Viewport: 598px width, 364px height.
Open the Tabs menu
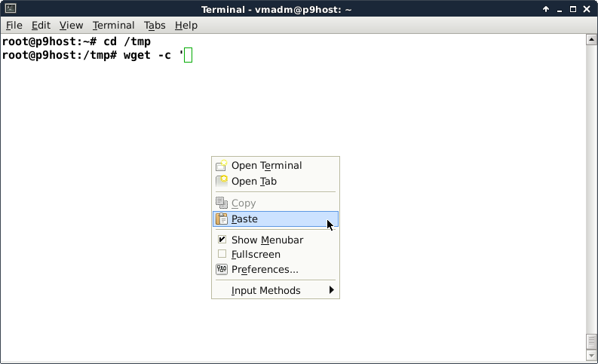[155, 25]
